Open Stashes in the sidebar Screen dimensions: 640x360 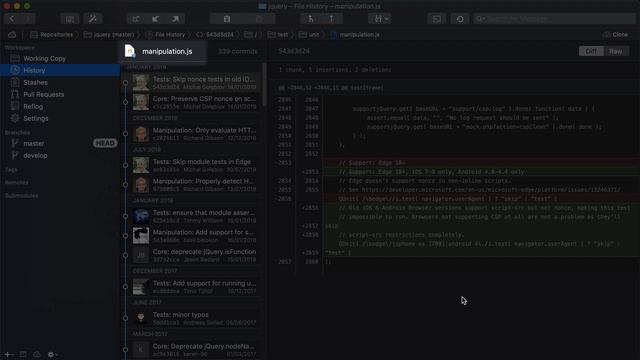tap(60, 82)
